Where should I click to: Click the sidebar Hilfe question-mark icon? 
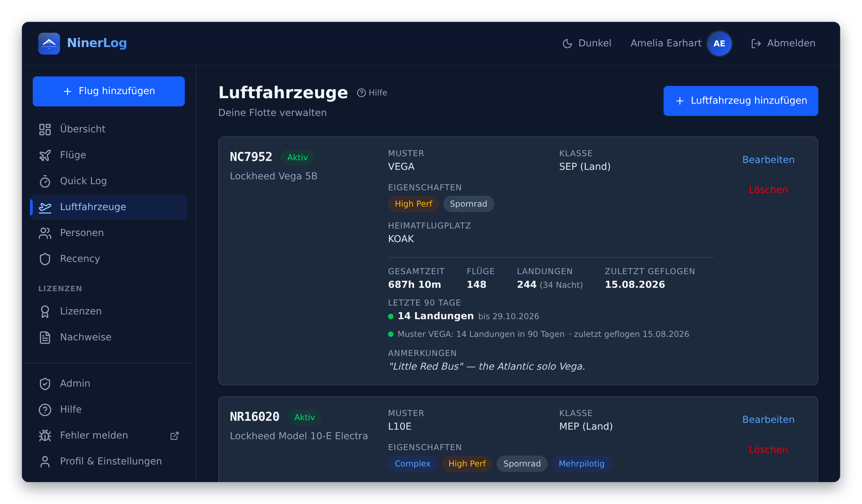click(x=45, y=410)
